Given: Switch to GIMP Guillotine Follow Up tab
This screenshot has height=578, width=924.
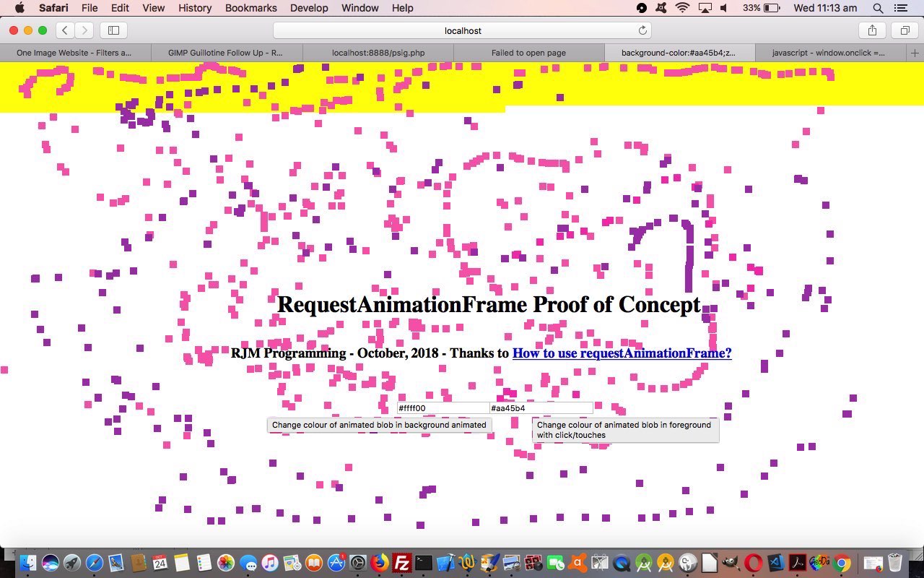Looking at the screenshot, I should coord(227,53).
